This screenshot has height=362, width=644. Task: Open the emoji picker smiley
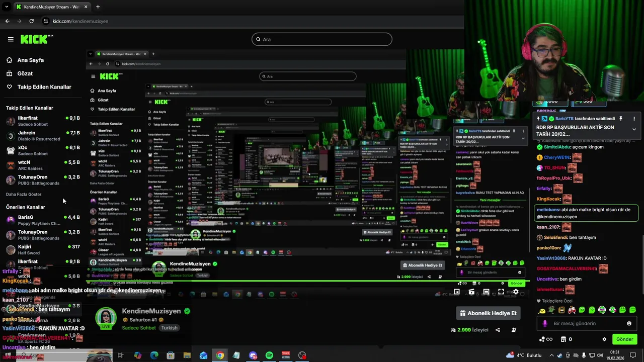tap(629, 323)
